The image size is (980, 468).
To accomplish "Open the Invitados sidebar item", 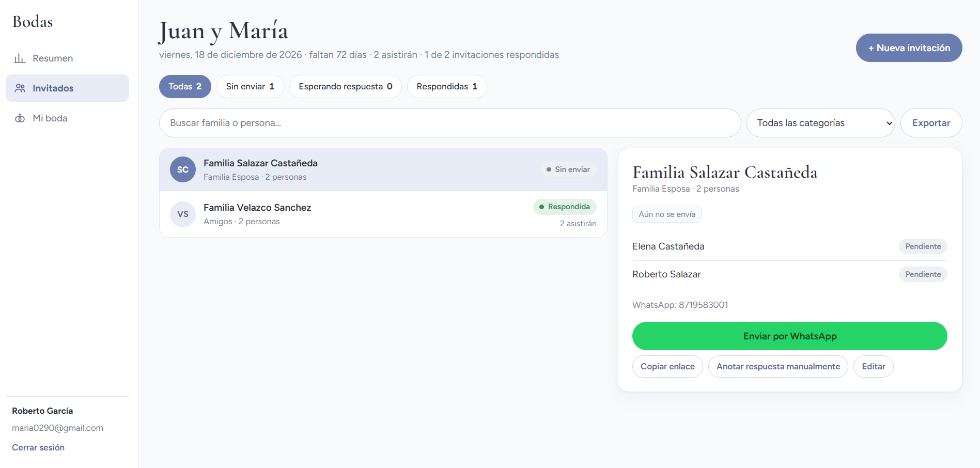I will click(x=67, y=88).
